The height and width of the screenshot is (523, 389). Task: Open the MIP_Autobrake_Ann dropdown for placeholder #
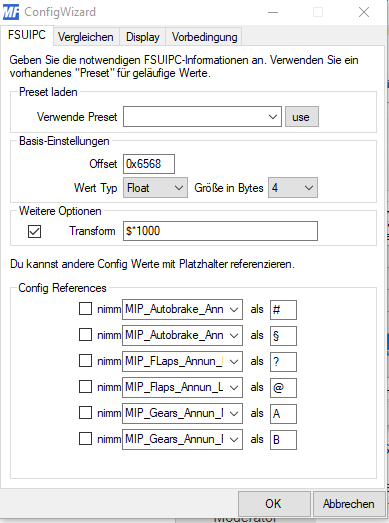182,309
